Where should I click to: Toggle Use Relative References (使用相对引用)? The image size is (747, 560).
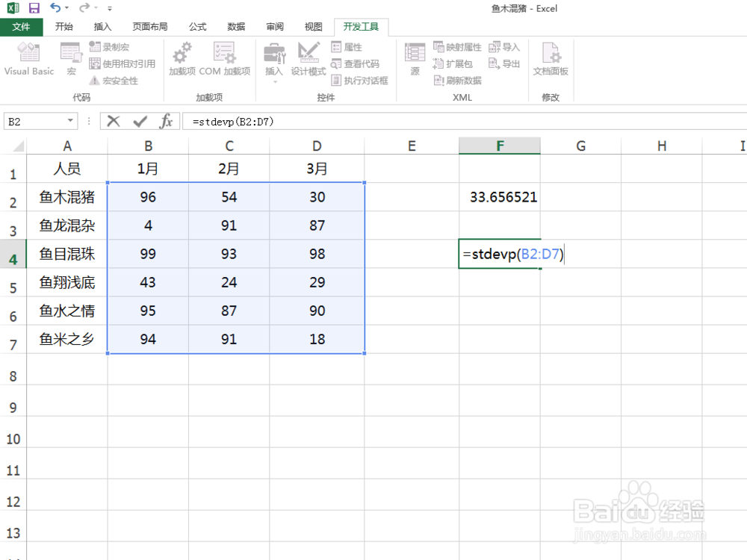click(x=123, y=63)
